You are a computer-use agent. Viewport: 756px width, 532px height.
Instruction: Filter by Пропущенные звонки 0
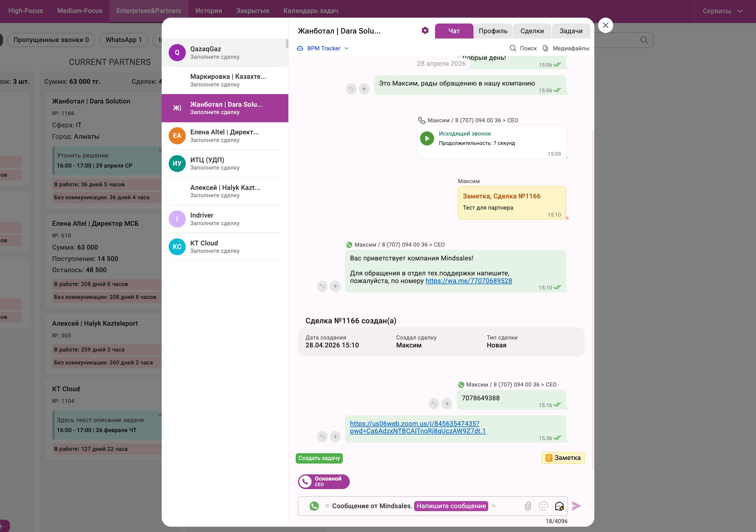pyautogui.click(x=51, y=40)
